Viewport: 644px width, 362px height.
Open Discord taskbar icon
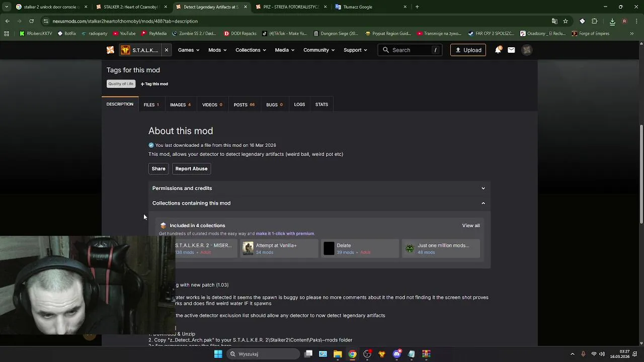coord(396,354)
